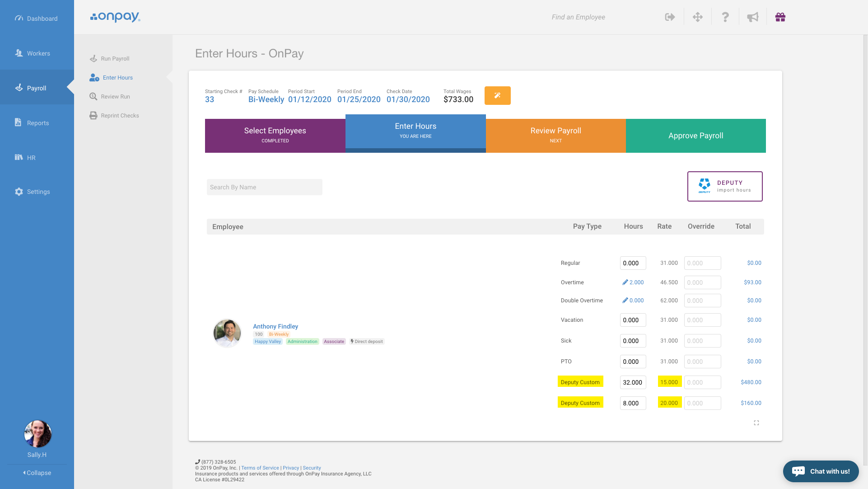Open Terms of Service link

coord(260,468)
